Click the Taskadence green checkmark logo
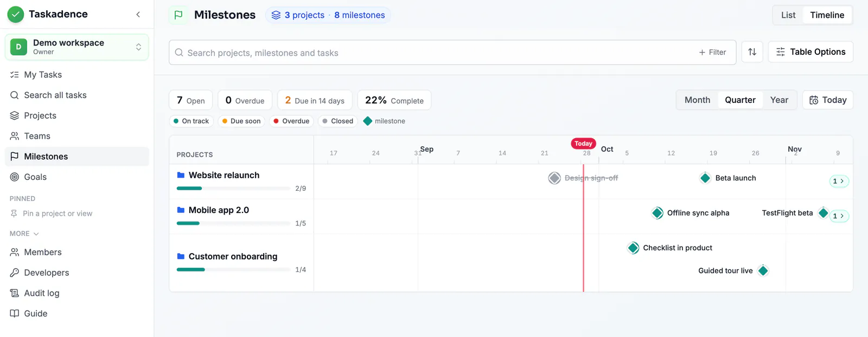 (16, 14)
